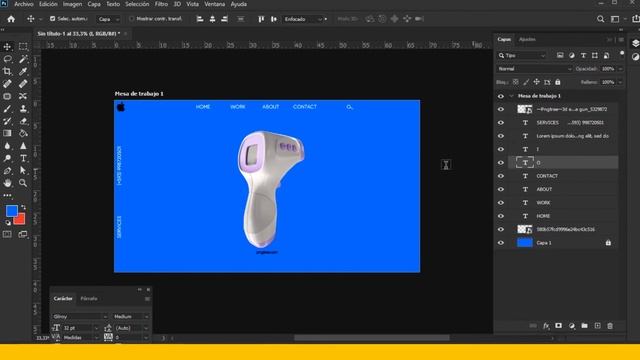
Task: Collapse the Mesa de trabajo 1 group
Action: pyautogui.click(x=511, y=96)
